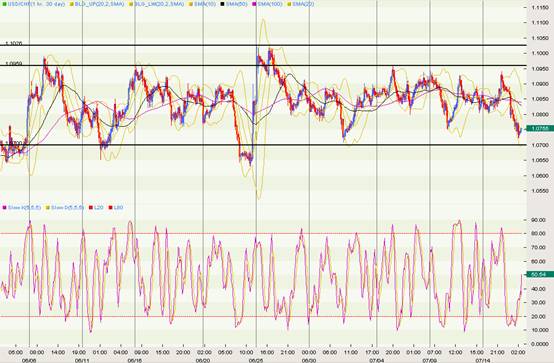554x363 pixels.
Task: Click the 06/30 date label
Action: (x=309, y=360)
